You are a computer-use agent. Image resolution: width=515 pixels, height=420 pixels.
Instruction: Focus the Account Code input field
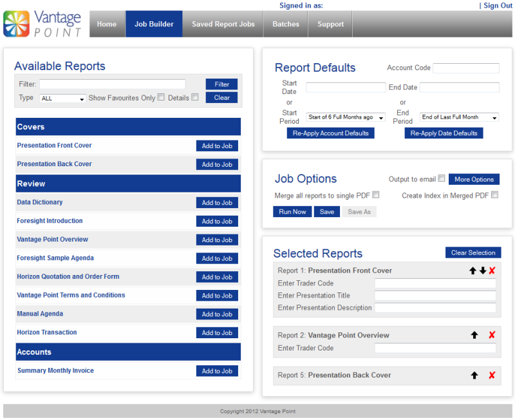click(x=465, y=68)
